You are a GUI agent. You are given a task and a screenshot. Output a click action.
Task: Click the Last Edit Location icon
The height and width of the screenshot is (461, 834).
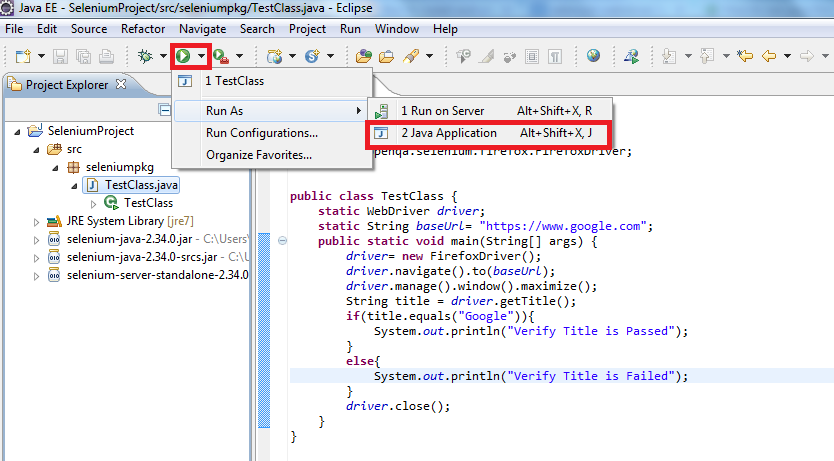click(x=745, y=56)
